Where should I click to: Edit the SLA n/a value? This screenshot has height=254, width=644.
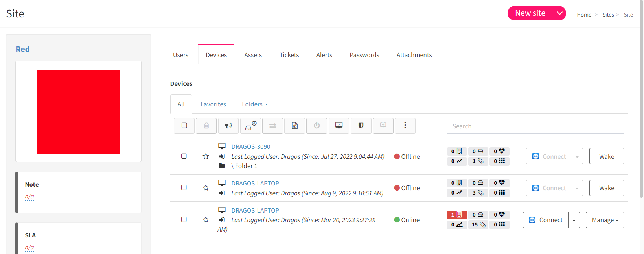point(29,247)
